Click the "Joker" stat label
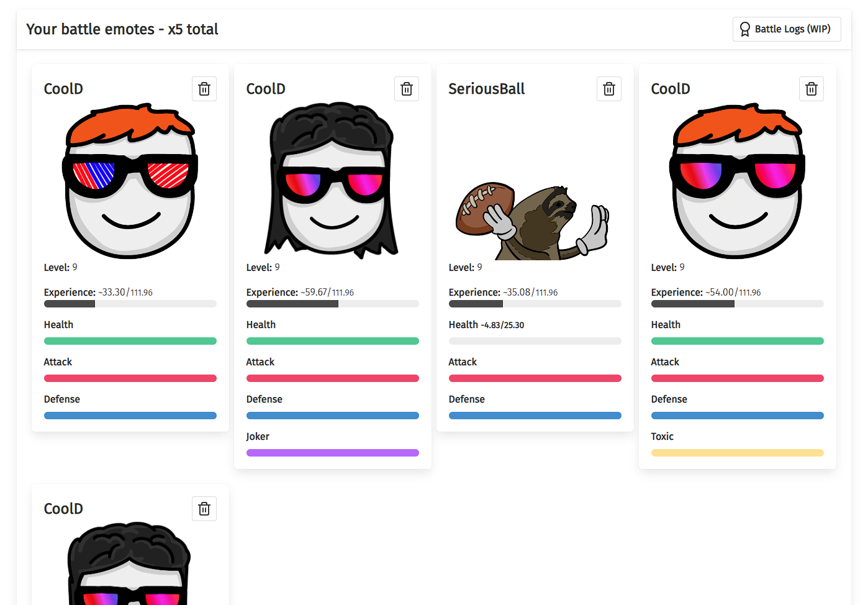The image size is (868, 605). pos(258,437)
